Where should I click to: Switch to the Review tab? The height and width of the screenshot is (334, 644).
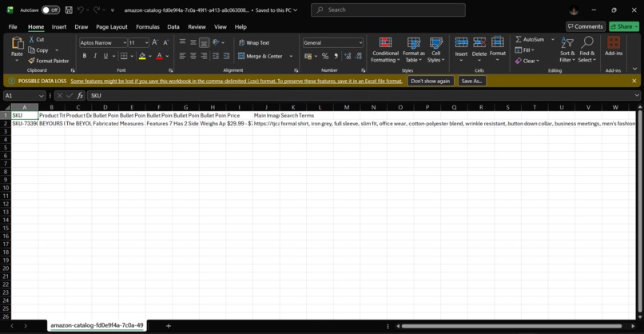197,26
